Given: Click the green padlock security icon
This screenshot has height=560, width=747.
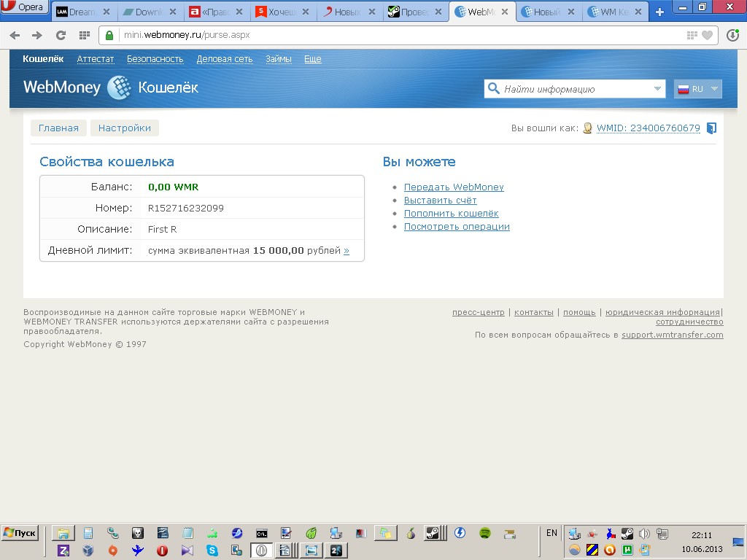Looking at the screenshot, I should click(109, 35).
